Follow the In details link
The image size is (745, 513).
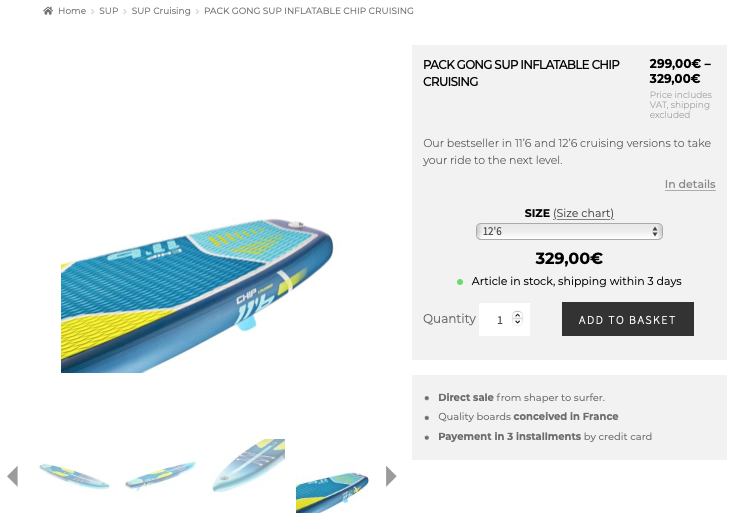(690, 184)
